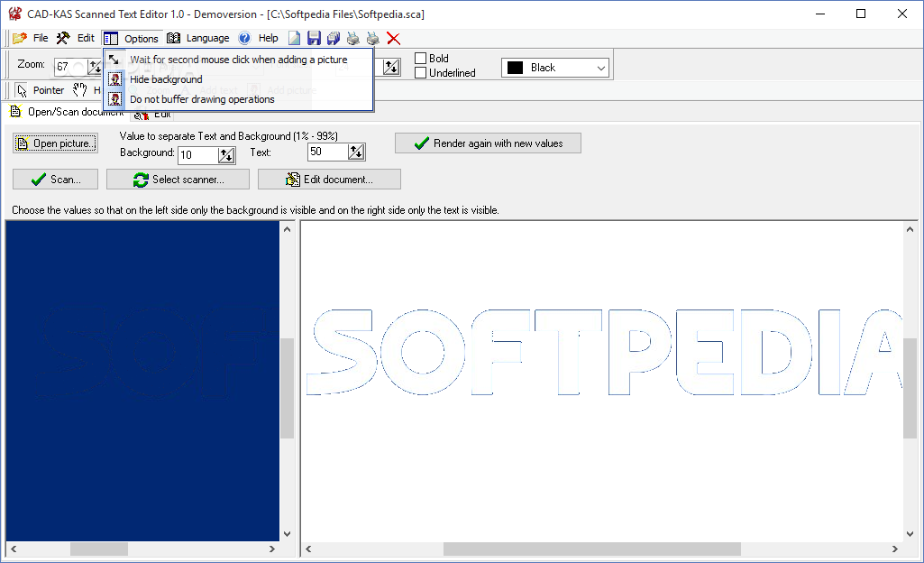Switch to the Edit tab

point(153,115)
